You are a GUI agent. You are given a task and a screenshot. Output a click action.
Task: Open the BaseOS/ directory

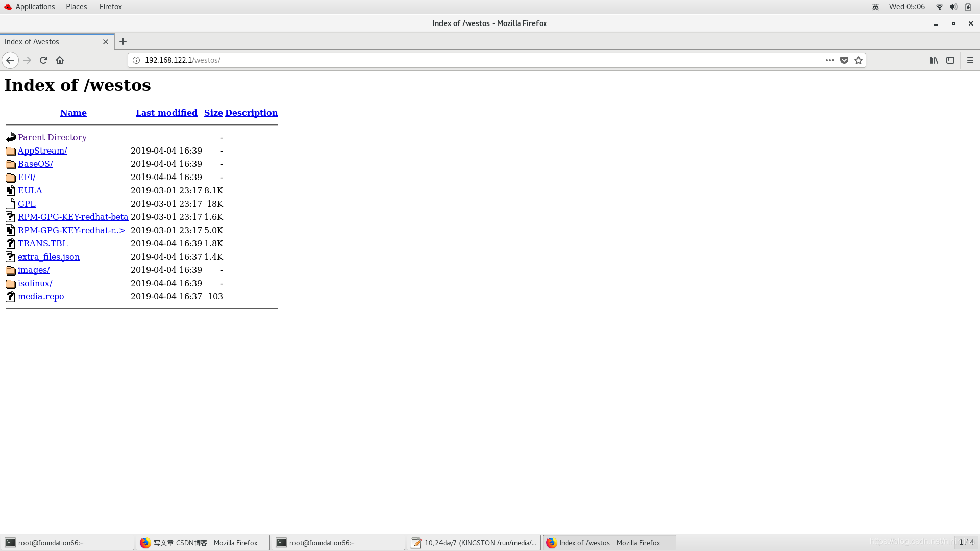[x=35, y=163]
